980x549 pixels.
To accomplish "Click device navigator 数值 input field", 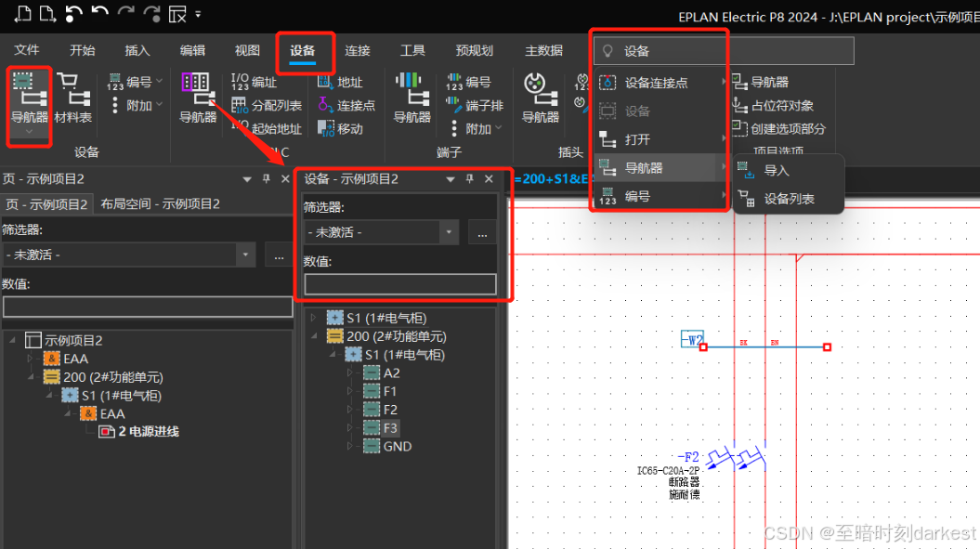I will pos(400,284).
